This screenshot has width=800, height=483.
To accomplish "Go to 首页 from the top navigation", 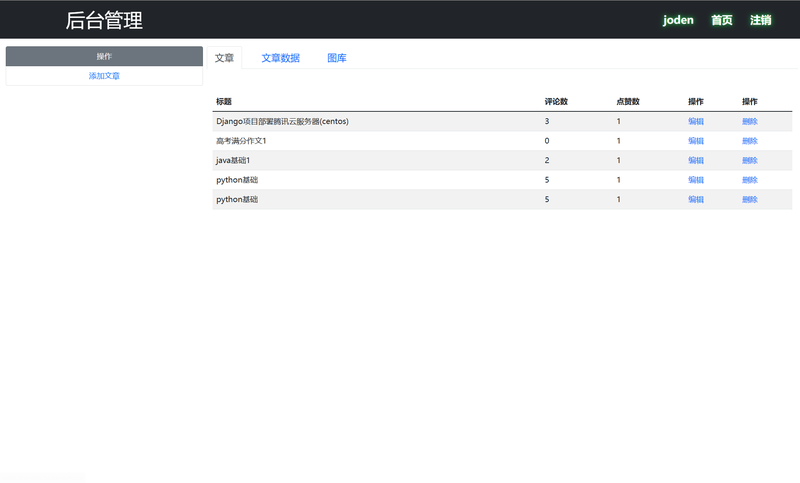I will pyautogui.click(x=721, y=20).
